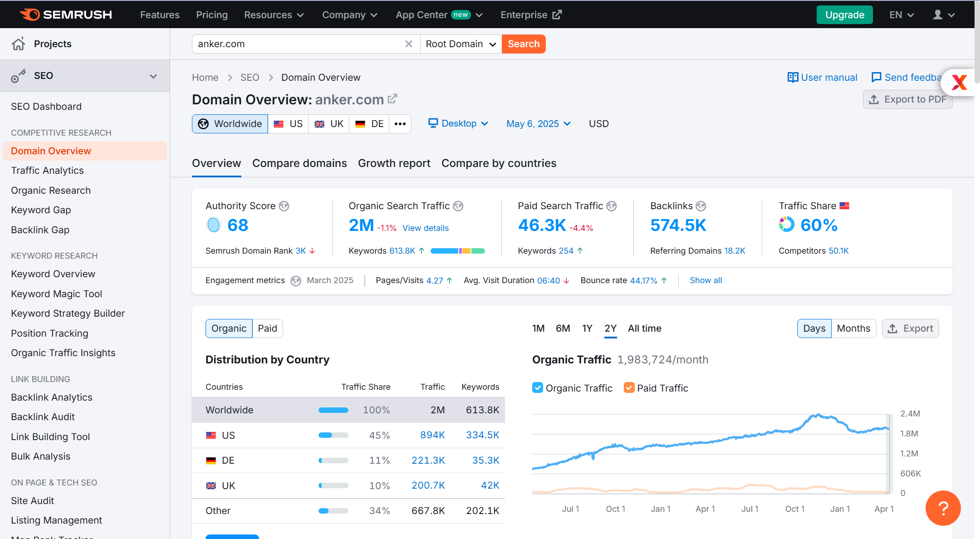Screen dimensions: 980x539
Task: Click the orange Search button
Action: click(x=524, y=44)
